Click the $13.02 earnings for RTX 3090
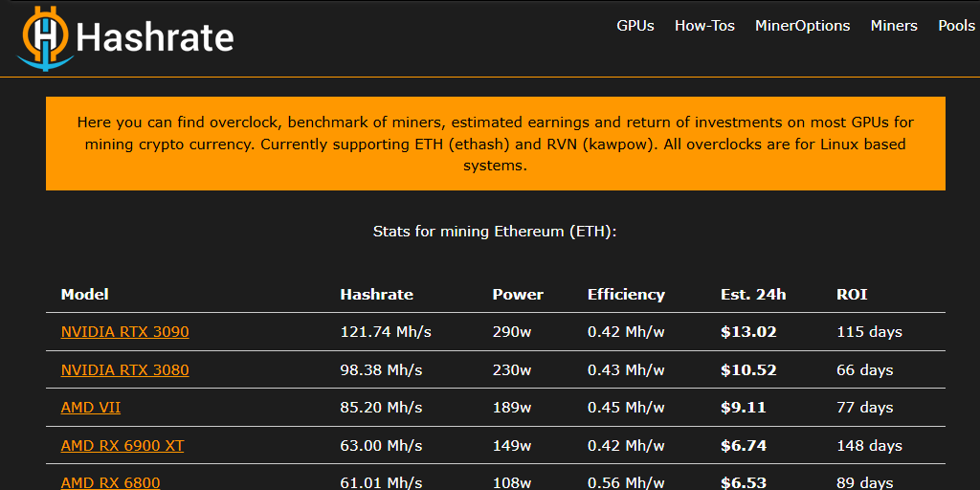980x490 pixels. pos(748,332)
